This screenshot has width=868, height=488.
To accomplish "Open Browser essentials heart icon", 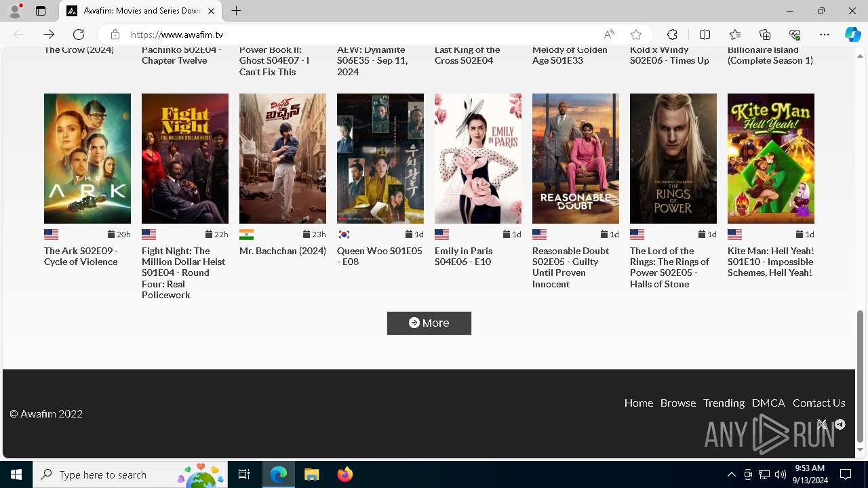I will click(x=795, y=35).
